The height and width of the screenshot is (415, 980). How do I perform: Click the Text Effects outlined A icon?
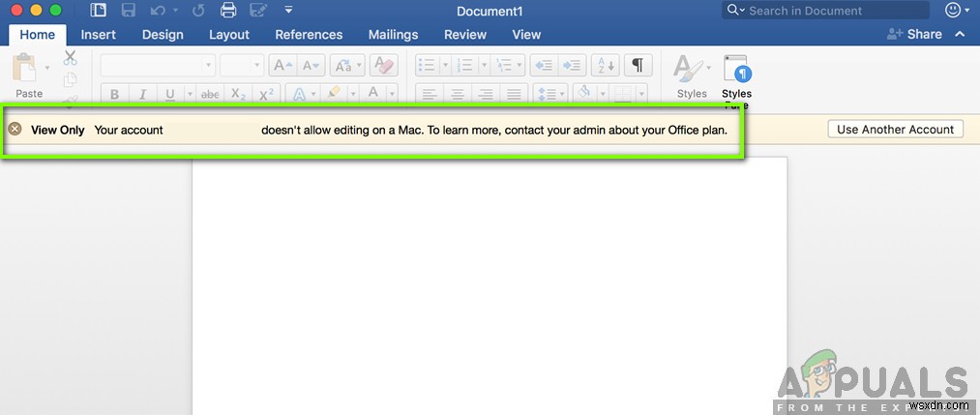pyautogui.click(x=299, y=95)
